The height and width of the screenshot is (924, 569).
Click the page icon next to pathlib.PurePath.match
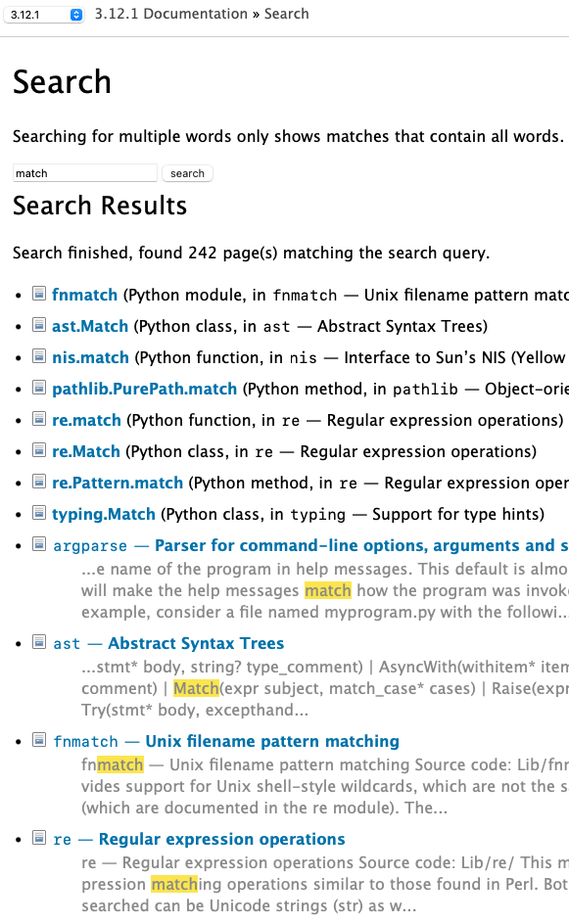pos(39,388)
